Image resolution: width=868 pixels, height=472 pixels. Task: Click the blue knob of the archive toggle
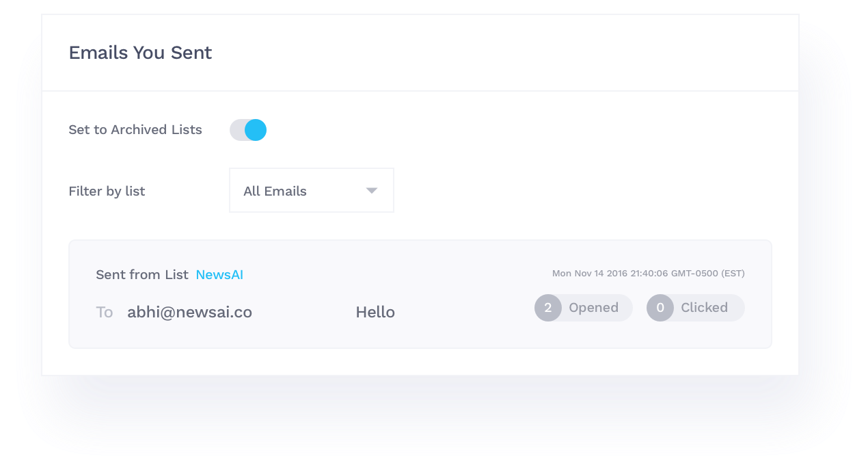pos(256,130)
